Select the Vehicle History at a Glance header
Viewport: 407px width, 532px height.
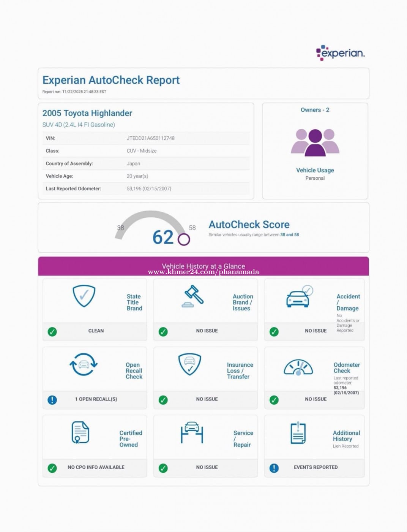click(x=203, y=266)
